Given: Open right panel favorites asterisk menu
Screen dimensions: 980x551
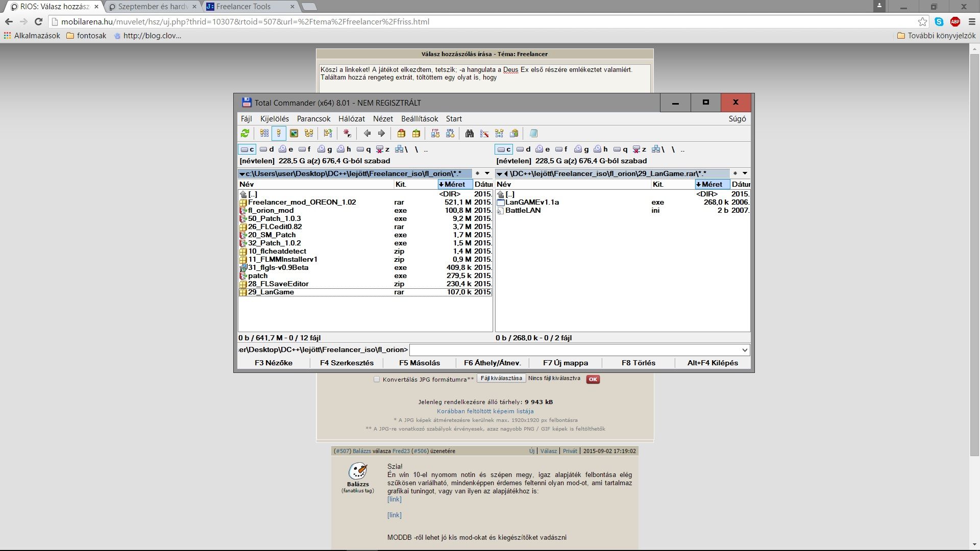Looking at the screenshot, I should (x=735, y=173).
